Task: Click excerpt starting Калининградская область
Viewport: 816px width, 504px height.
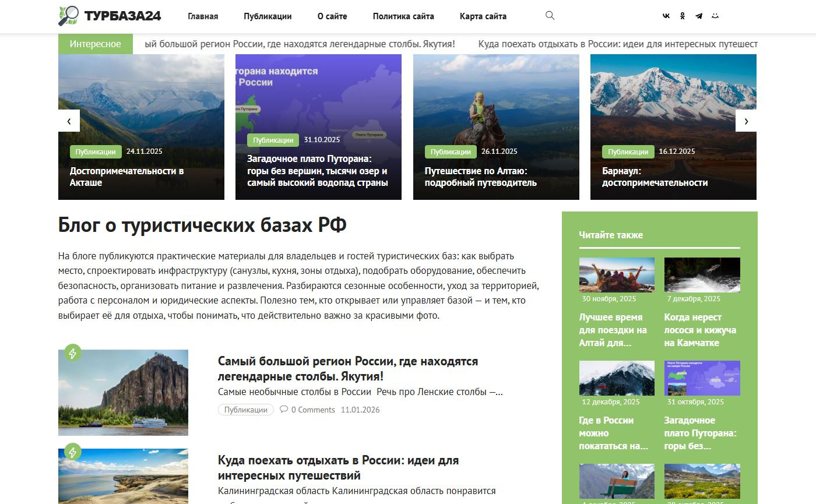Action: pos(357,491)
